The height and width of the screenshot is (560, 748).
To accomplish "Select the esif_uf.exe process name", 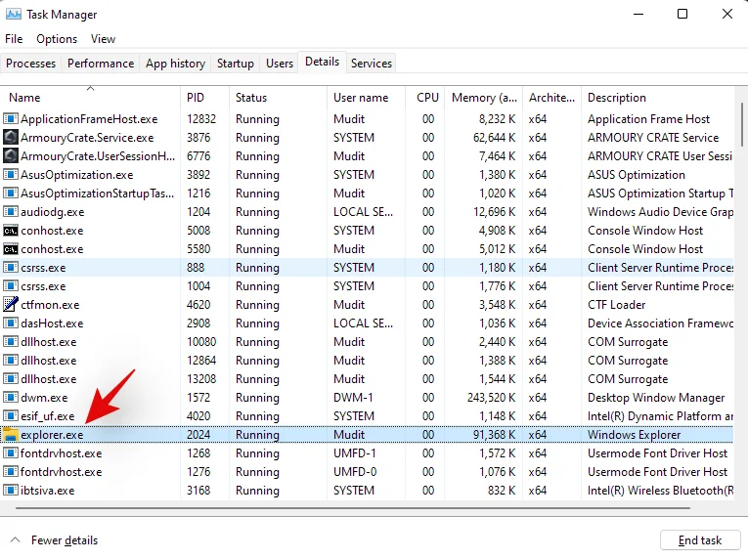I will coord(48,416).
